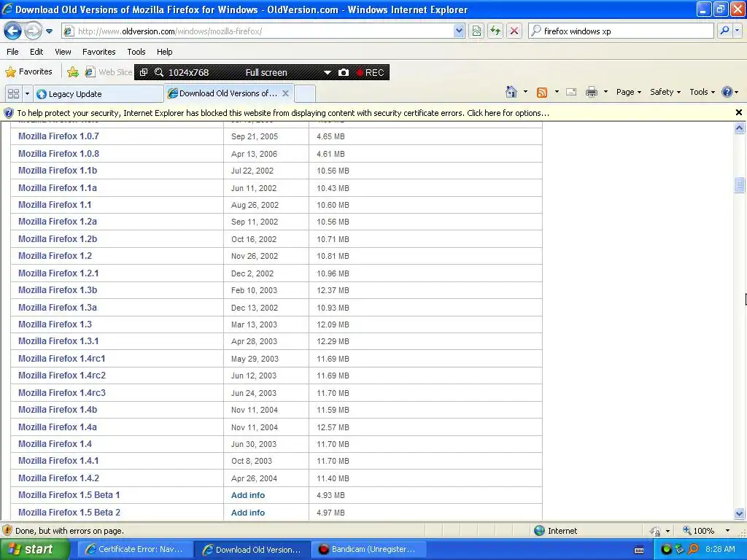Close the Download Old Versions tab
747x560 pixels.
[x=285, y=93]
